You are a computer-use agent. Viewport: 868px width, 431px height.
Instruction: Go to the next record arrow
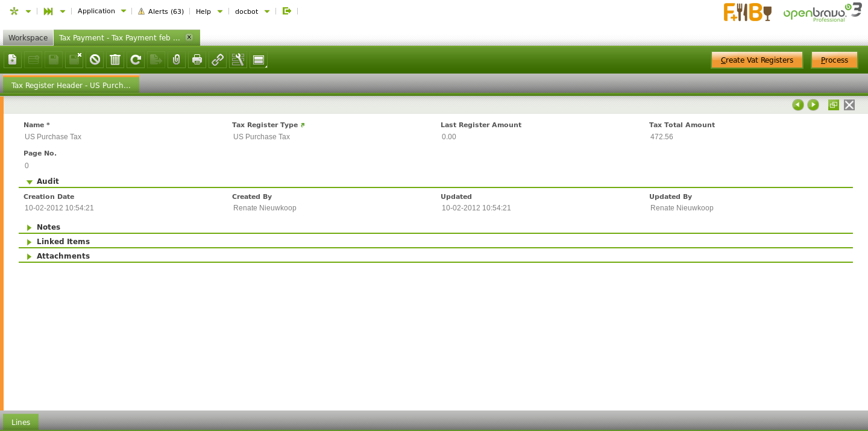point(813,105)
